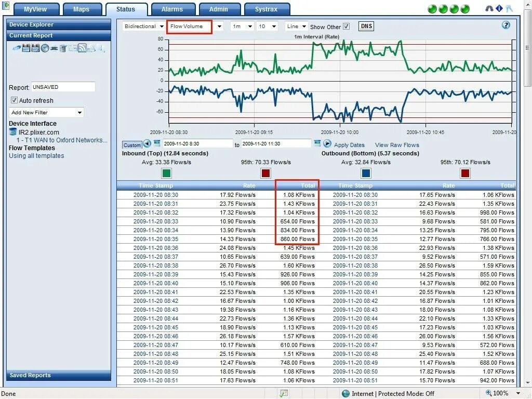This screenshot has width=532, height=399.
Task: Click the filter funnel report icon
Action: click(62, 48)
